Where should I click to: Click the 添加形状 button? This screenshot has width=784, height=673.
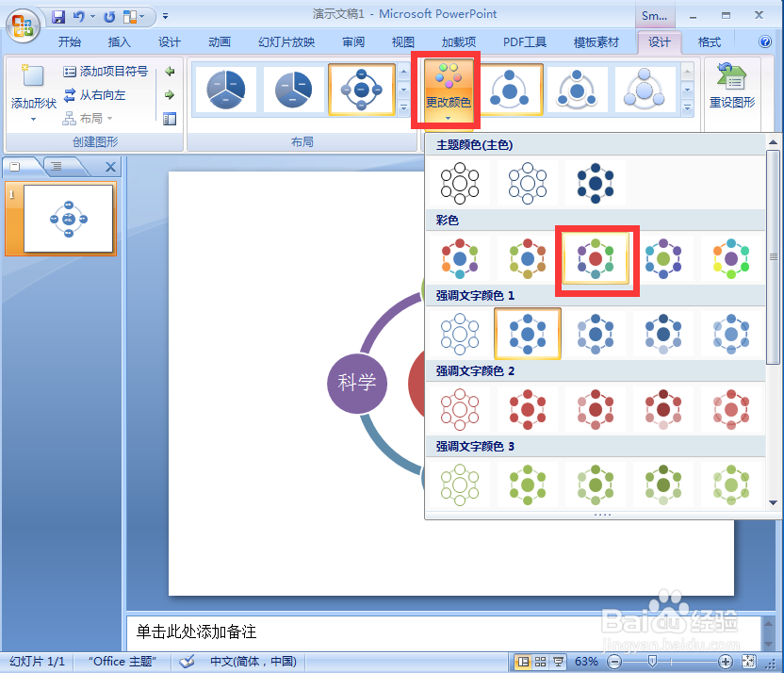pyautogui.click(x=34, y=92)
